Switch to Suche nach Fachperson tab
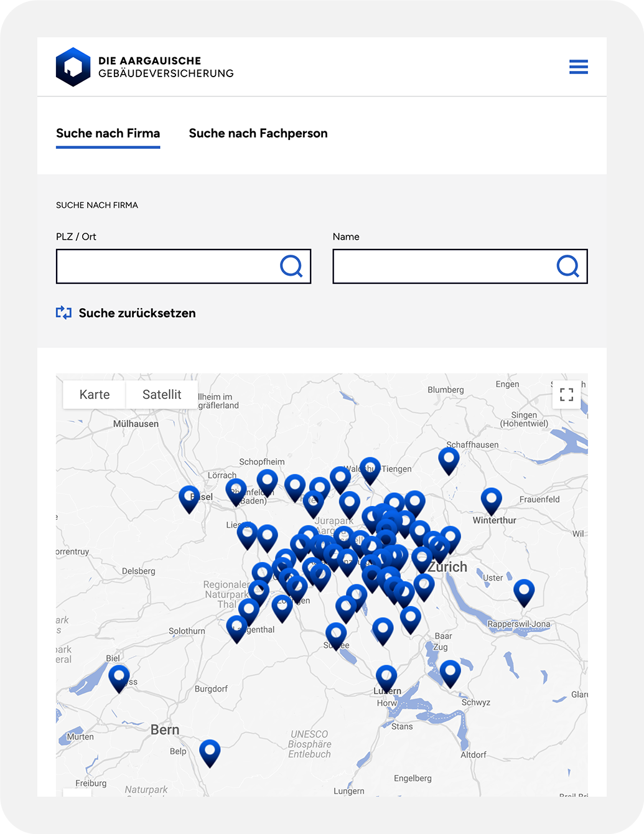Image resolution: width=644 pixels, height=834 pixels. (x=258, y=133)
